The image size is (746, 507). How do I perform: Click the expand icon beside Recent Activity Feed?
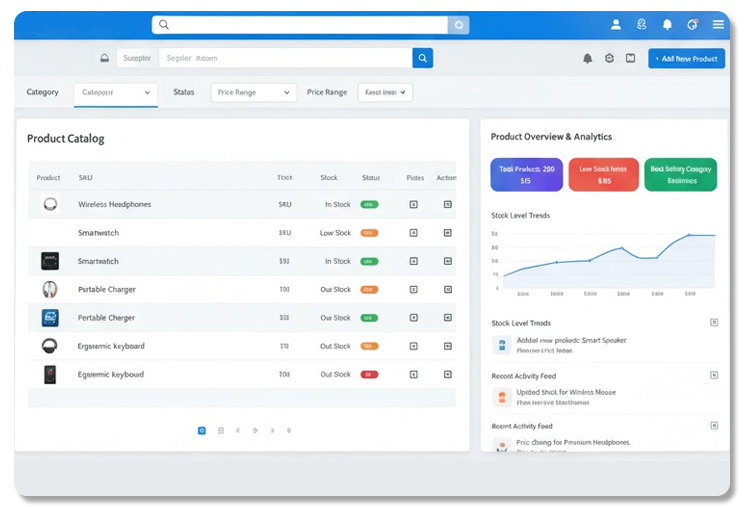pos(713,375)
